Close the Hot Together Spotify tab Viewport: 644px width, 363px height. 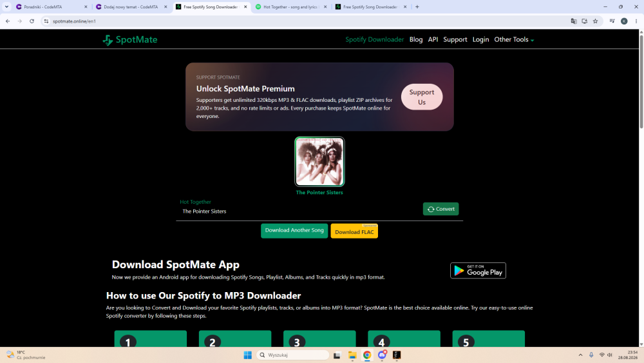(325, 6)
